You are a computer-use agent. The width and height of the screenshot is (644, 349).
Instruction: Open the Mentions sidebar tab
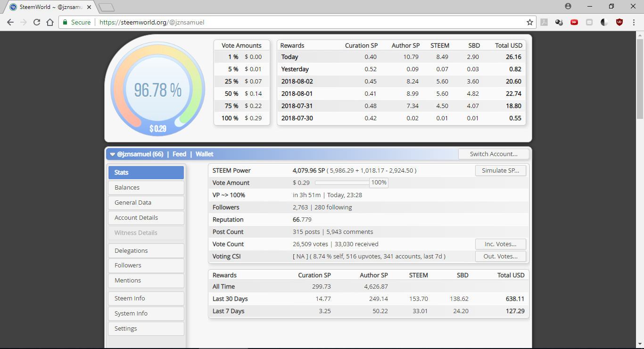click(146, 281)
